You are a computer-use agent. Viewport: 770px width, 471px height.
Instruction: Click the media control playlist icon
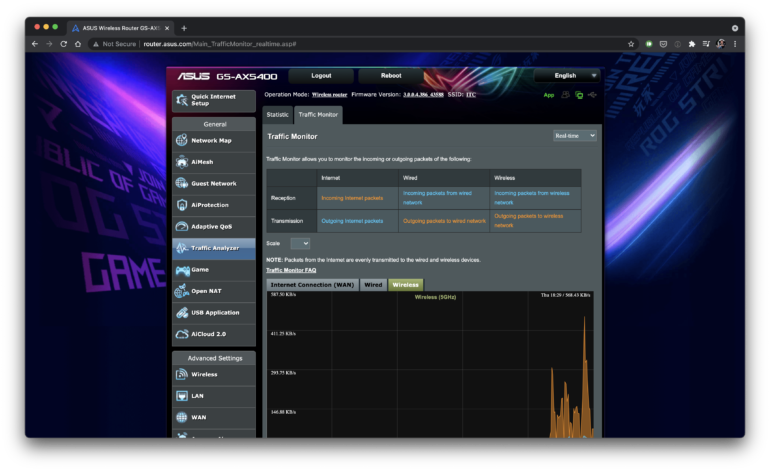[x=706, y=44]
